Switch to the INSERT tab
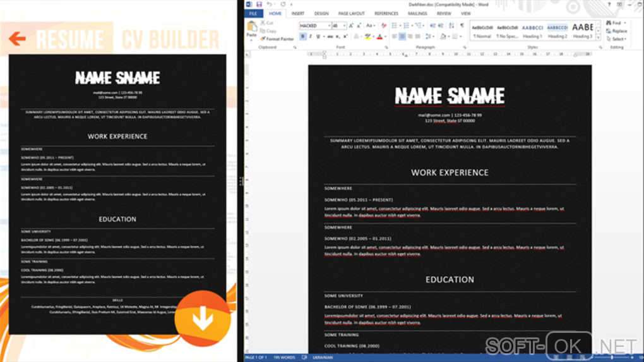 pos(298,13)
